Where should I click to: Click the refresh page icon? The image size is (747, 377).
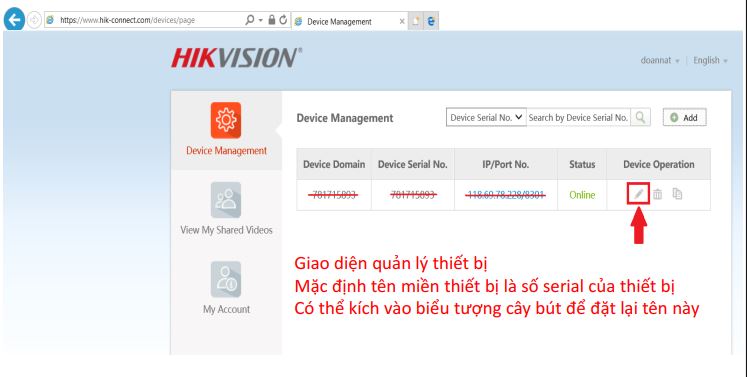(283, 20)
